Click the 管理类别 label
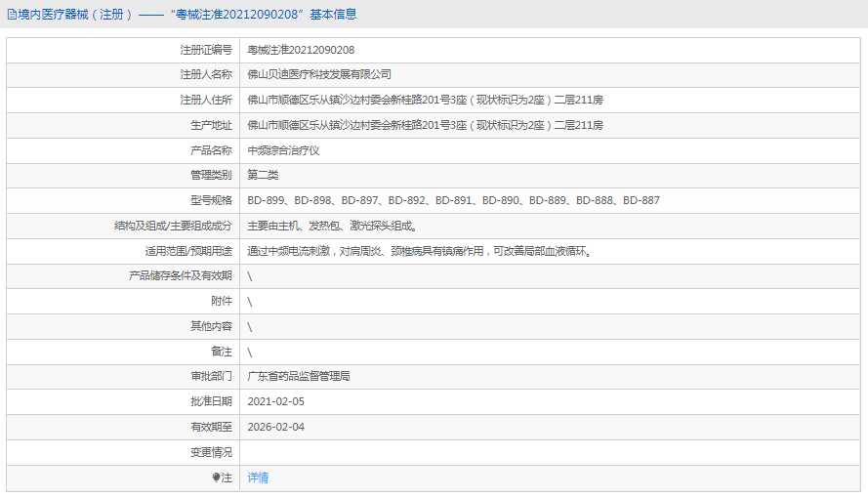The height and width of the screenshot is (498, 868). [x=212, y=175]
